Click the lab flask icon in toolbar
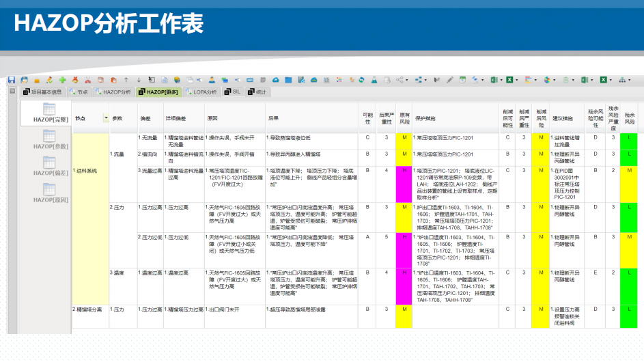 [374, 80]
